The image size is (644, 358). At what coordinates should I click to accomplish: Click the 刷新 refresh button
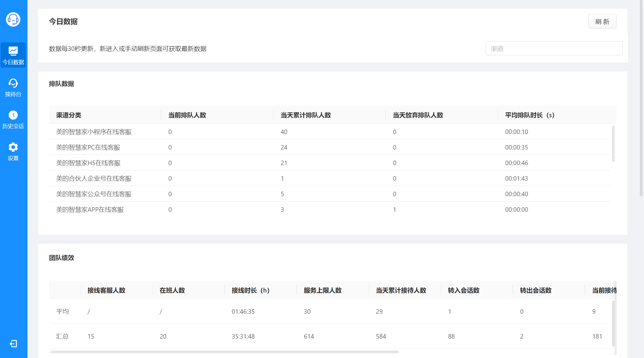[602, 22]
